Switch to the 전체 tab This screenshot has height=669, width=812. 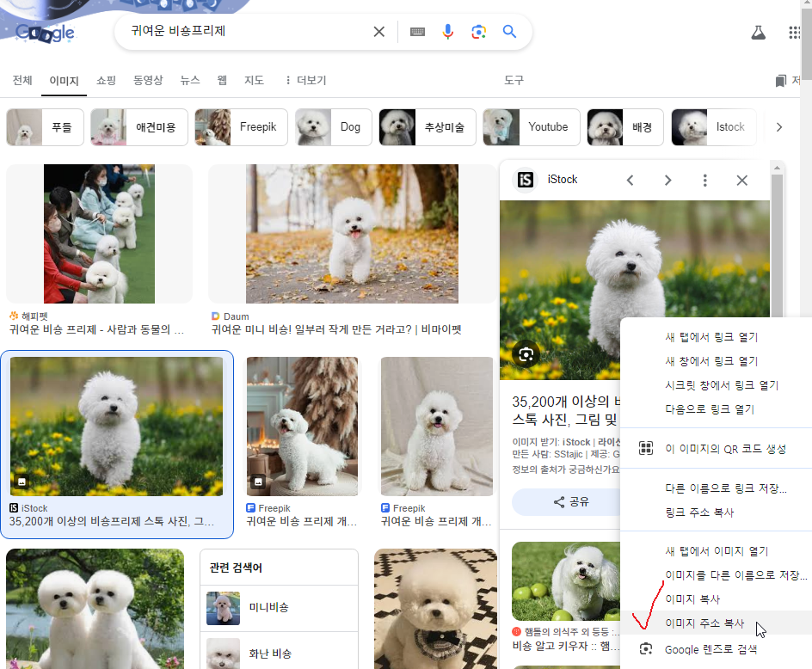[22, 80]
